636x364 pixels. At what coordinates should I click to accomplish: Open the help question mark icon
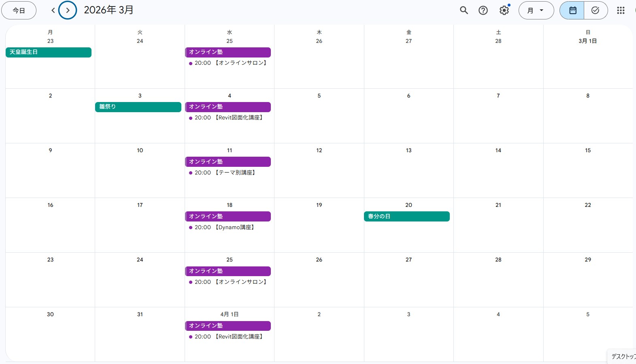pos(483,11)
